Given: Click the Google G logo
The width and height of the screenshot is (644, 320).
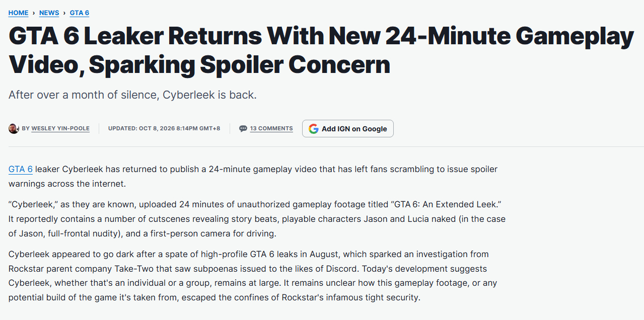Looking at the screenshot, I should tap(314, 128).
